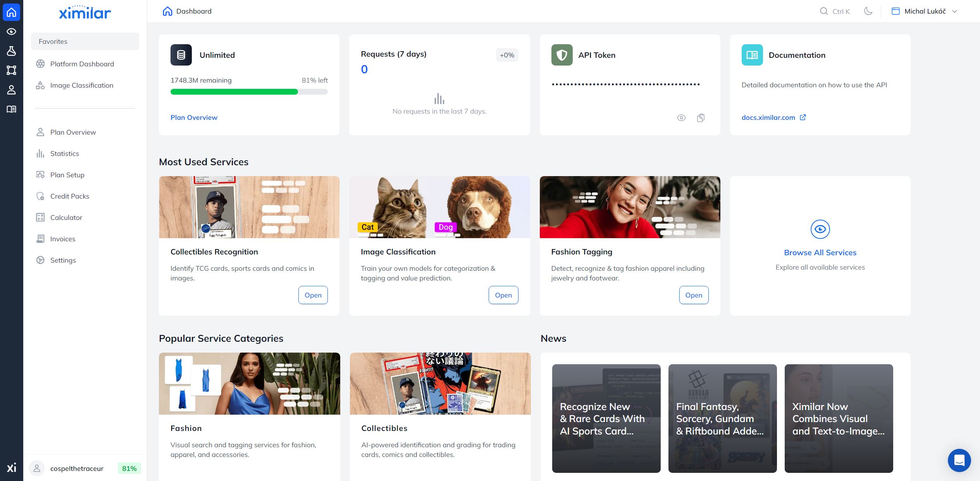Open the Intercom chat bubble in bottom corner
Viewport: 980px width, 481px height.
(959, 460)
